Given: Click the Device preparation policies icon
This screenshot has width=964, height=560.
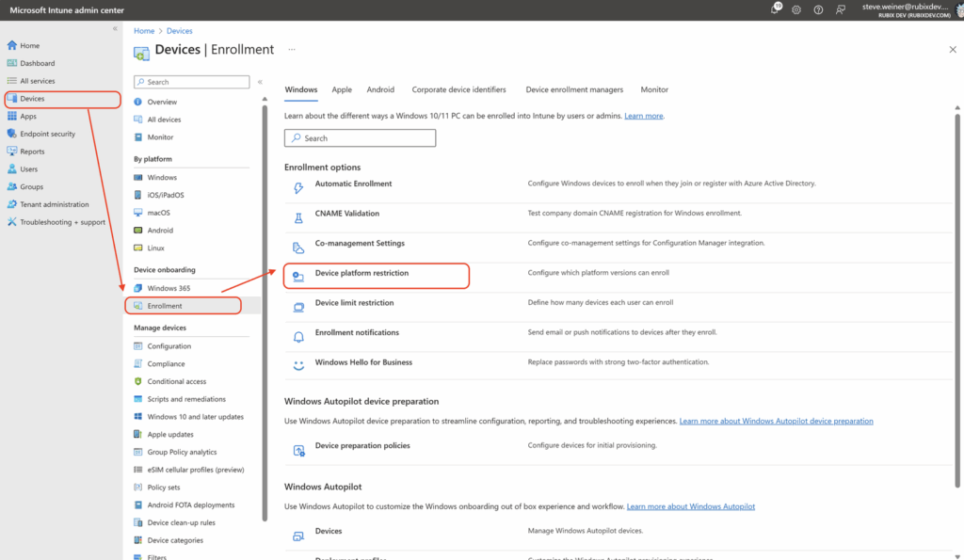Looking at the screenshot, I should (x=298, y=450).
